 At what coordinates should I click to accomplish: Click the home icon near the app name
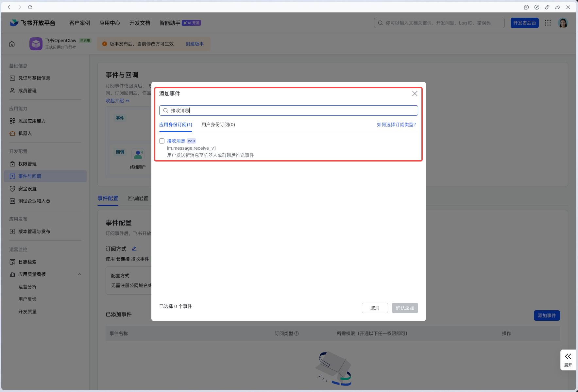click(12, 43)
